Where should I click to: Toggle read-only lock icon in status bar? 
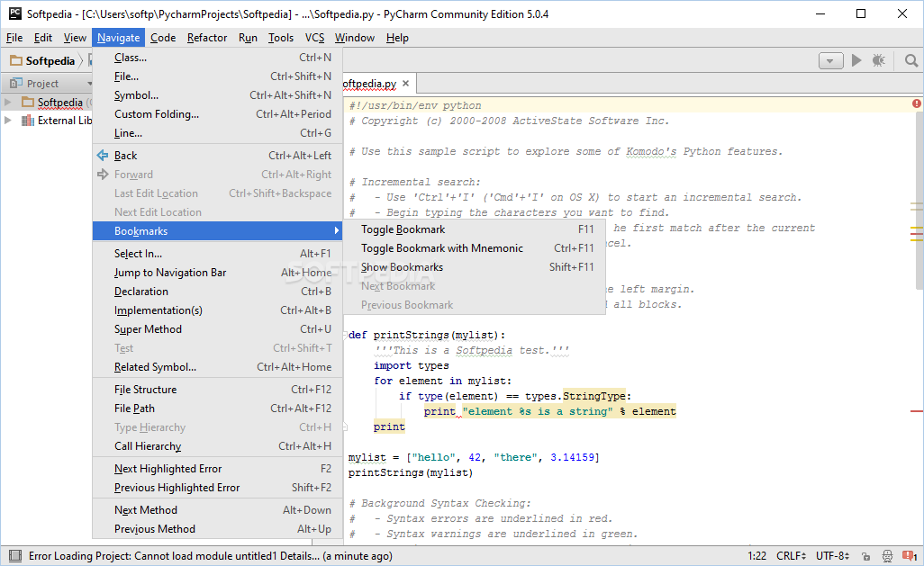click(x=865, y=556)
